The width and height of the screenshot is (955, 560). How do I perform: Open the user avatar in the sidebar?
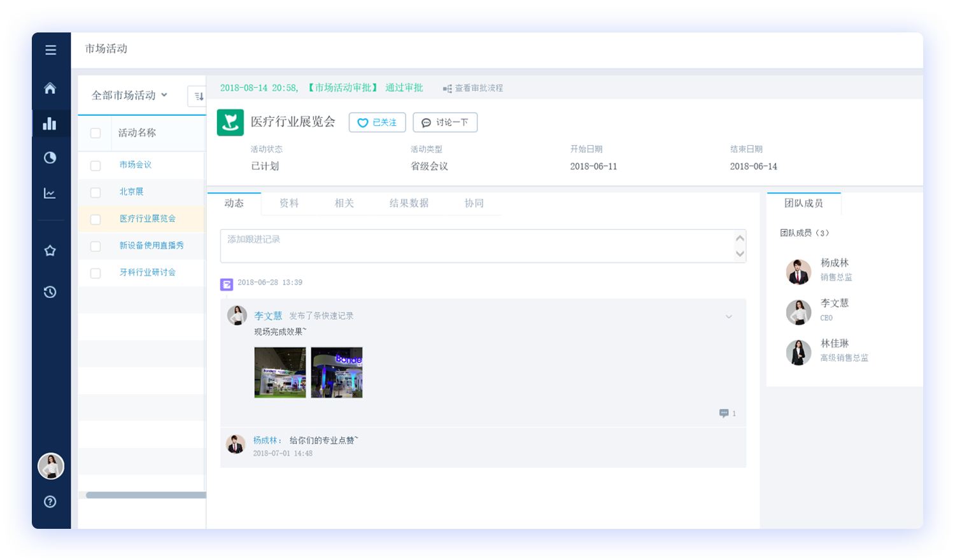(51, 466)
